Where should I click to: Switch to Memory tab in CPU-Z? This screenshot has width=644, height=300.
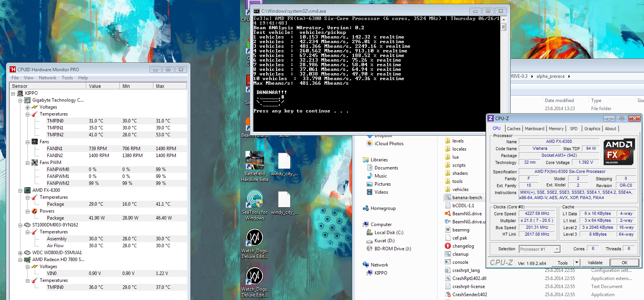(x=556, y=129)
